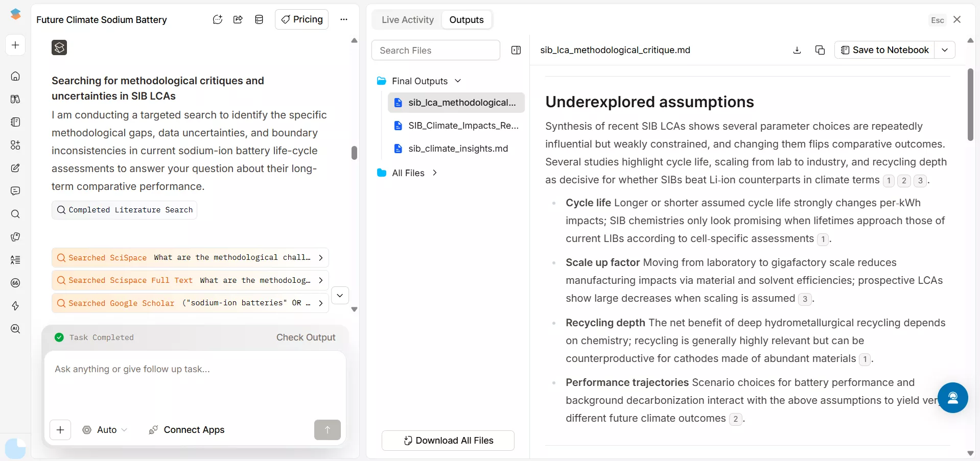
Task: Open the Notebook icon in the sidebar
Action: (x=15, y=122)
